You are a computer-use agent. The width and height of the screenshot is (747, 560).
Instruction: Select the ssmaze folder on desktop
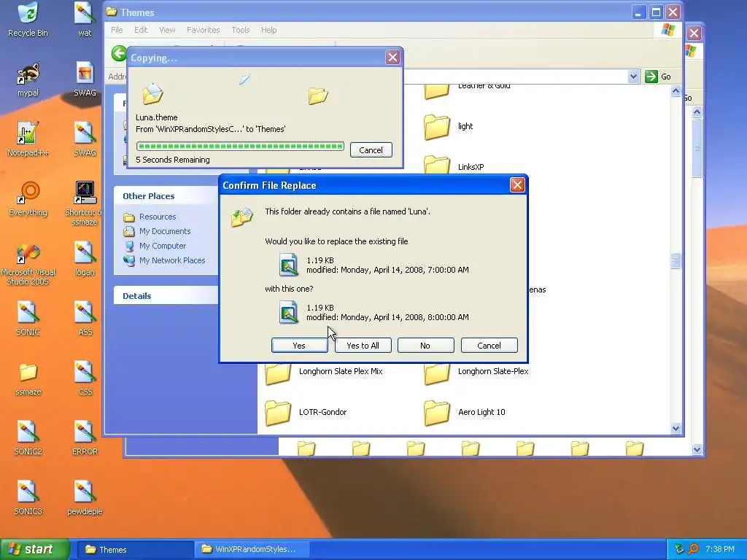pyautogui.click(x=28, y=379)
